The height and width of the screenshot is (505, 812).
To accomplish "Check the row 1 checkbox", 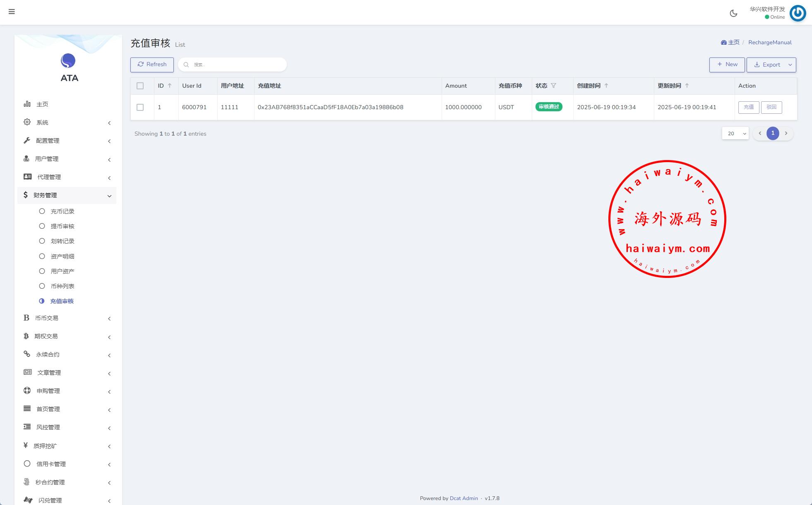I will [140, 107].
